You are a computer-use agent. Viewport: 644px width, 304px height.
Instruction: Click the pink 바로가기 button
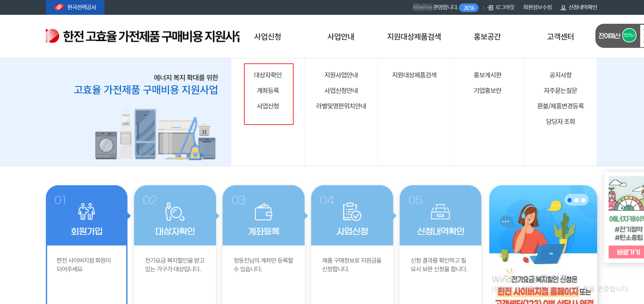(626, 252)
